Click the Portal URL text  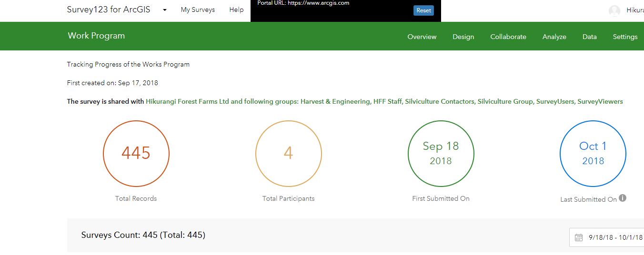303,3
